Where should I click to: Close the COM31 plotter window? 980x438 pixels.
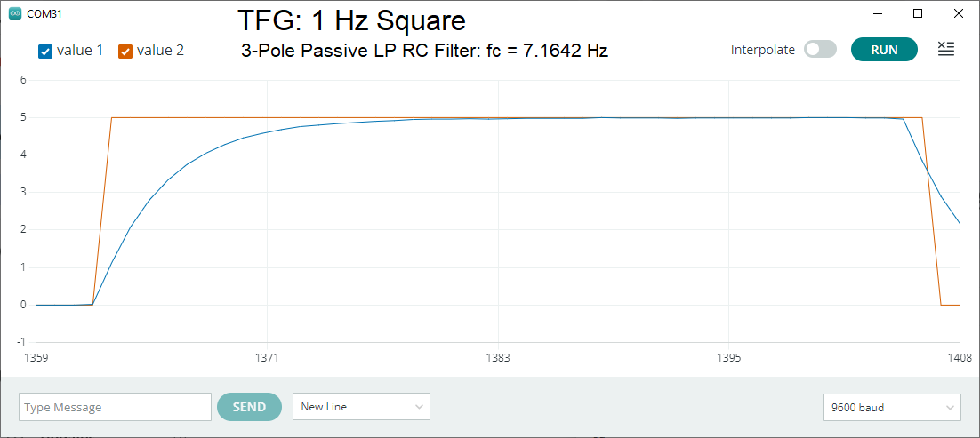(x=958, y=14)
